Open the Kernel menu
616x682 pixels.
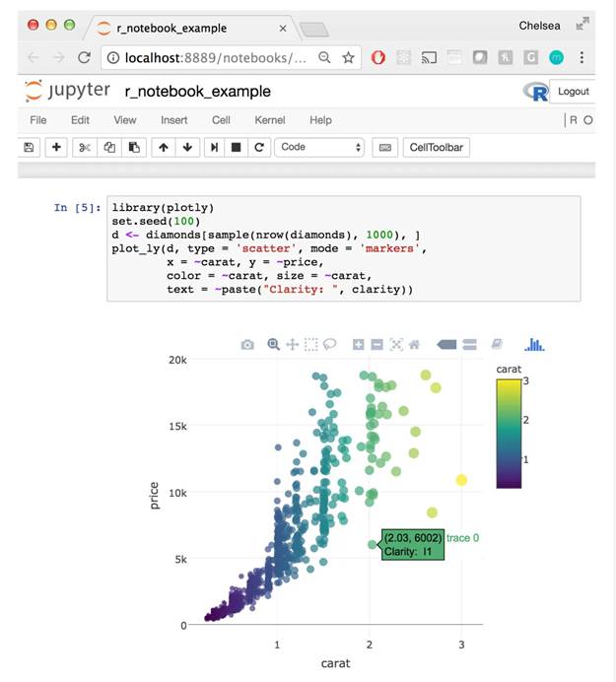tap(270, 120)
